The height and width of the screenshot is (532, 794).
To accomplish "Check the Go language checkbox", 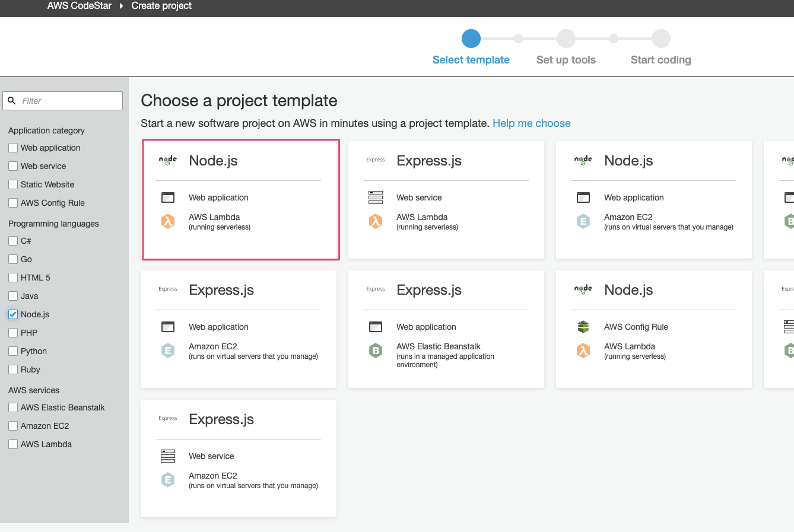I will coord(13,259).
